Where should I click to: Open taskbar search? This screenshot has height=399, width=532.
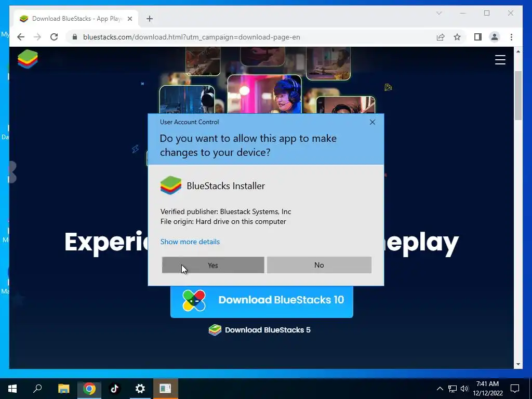click(37, 389)
